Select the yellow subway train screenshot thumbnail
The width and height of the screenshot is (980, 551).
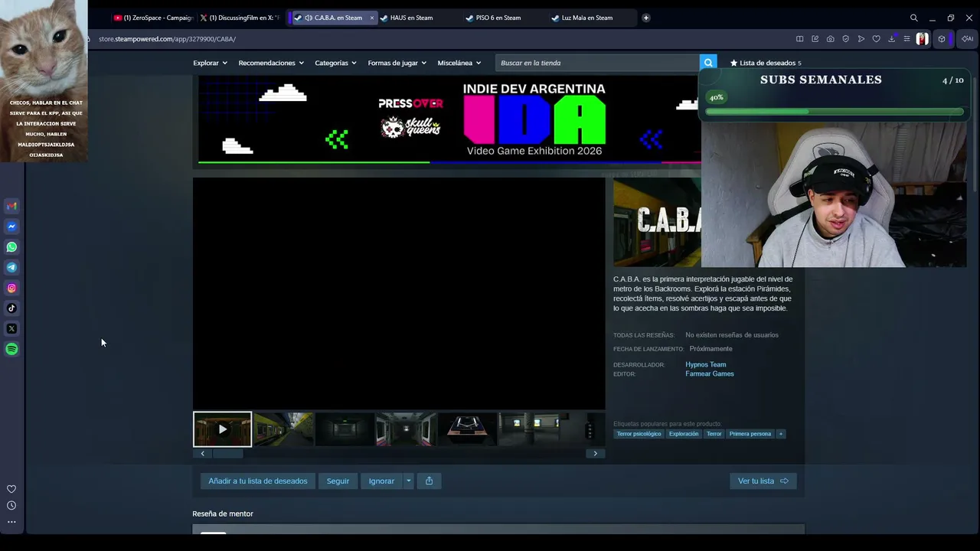click(x=283, y=429)
